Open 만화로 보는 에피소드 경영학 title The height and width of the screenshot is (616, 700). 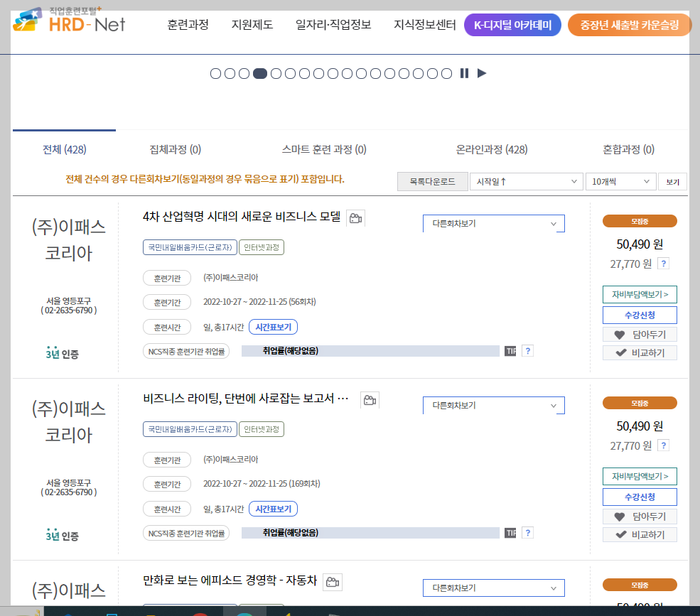click(x=230, y=580)
